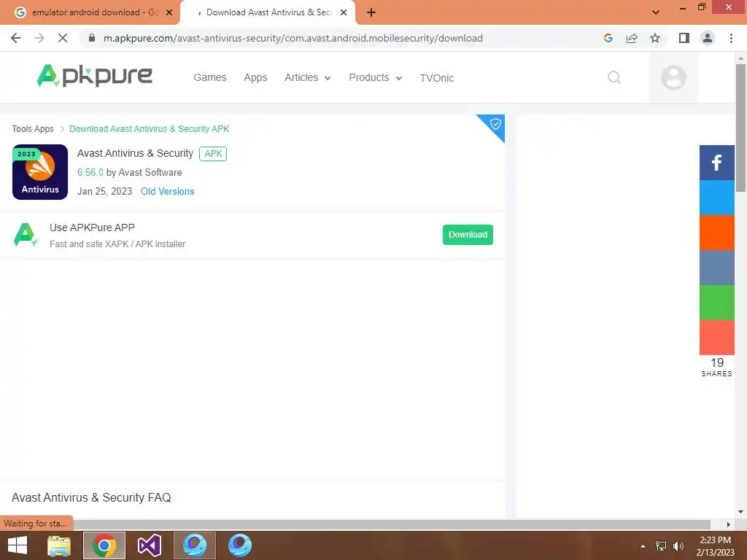
Task: Share this page icon in toolbar
Action: point(632,38)
